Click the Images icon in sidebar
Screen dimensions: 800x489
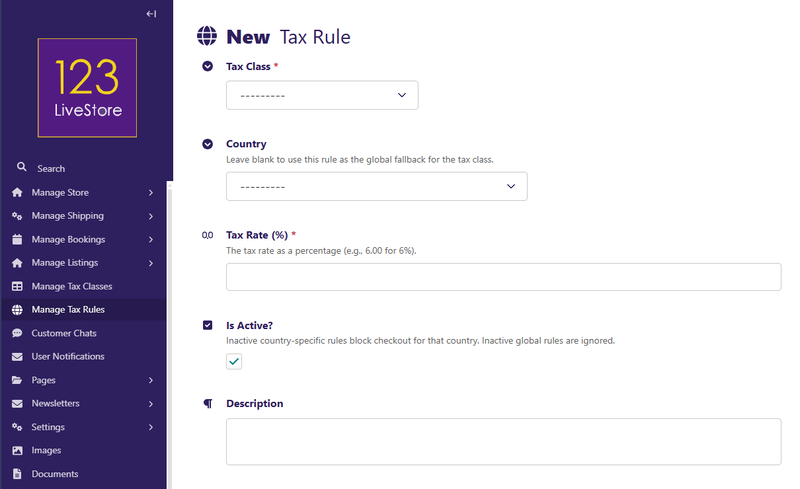point(17,450)
